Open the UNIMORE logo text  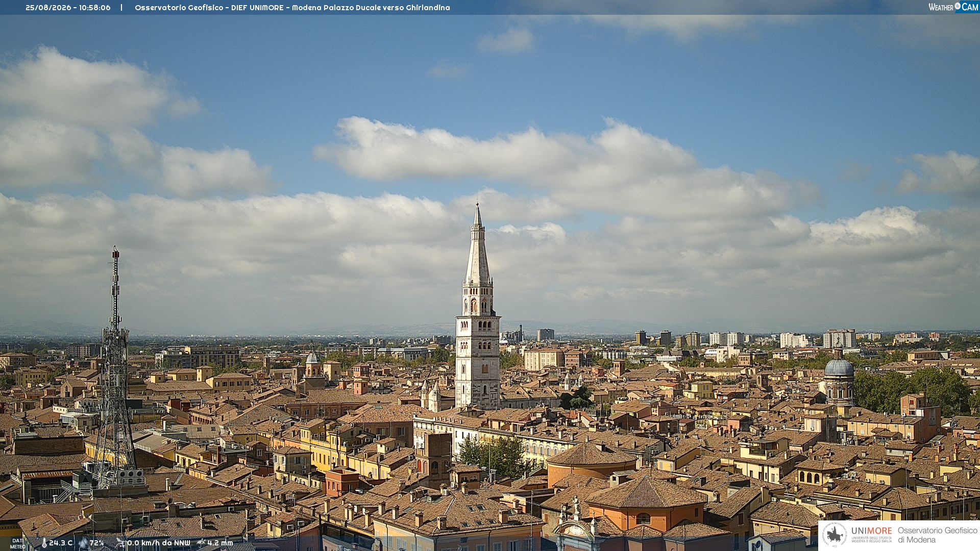pos(871,531)
